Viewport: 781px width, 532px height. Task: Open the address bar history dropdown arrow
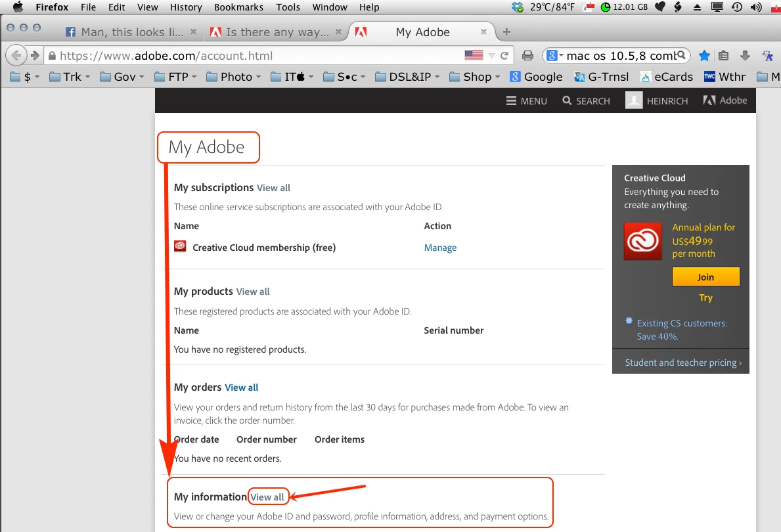(x=491, y=56)
